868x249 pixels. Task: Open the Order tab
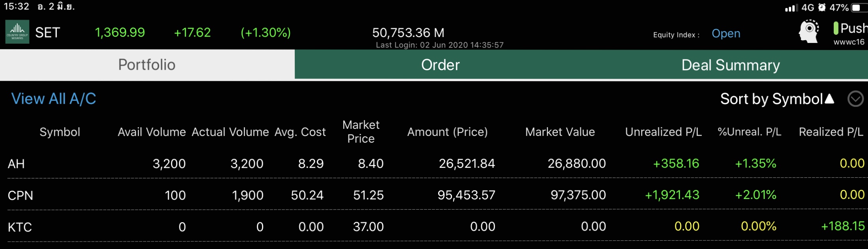pos(440,65)
